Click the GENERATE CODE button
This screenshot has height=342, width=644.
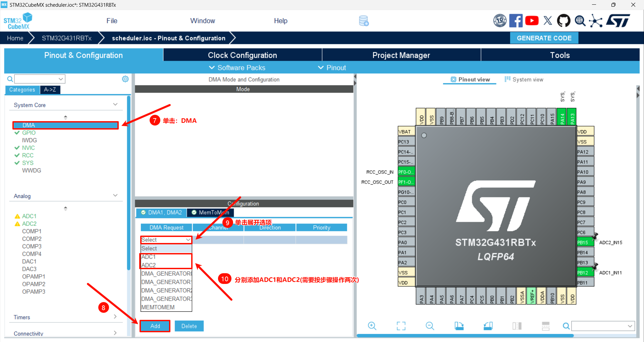pos(544,38)
